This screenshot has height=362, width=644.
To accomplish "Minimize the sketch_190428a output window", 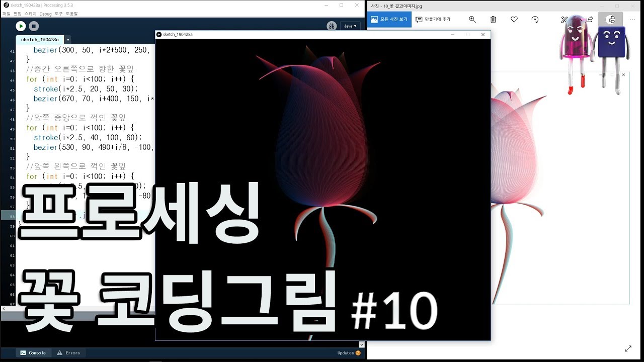I will coord(452,35).
